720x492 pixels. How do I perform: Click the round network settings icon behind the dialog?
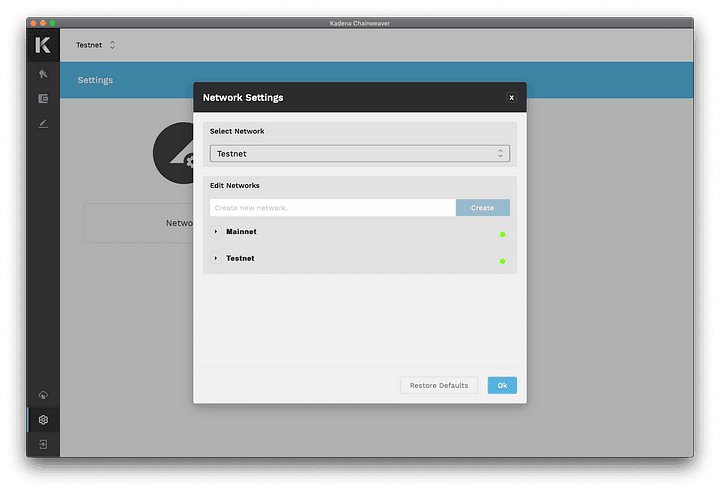(173, 153)
